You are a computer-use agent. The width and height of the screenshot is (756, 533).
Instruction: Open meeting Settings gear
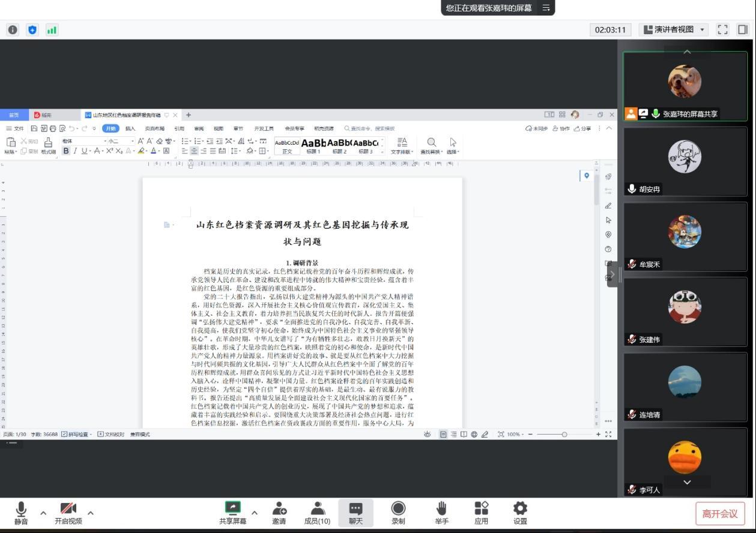tap(520, 509)
